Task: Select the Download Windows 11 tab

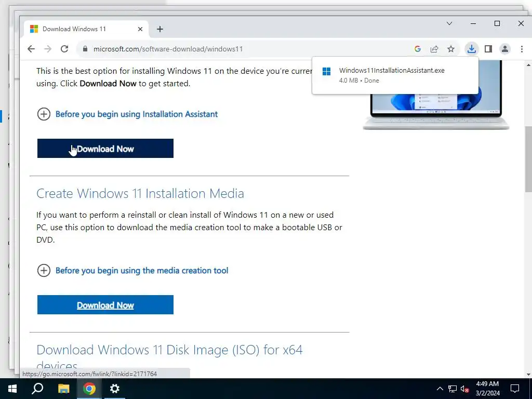Action: coord(86,29)
